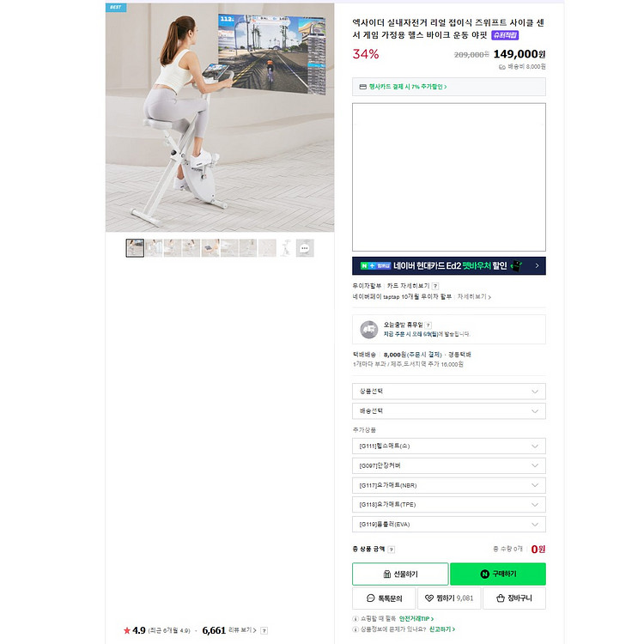This screenshot has width=644, height=644.
Task: Expand the 상품선택 dropdown
Action: [449, 392]
